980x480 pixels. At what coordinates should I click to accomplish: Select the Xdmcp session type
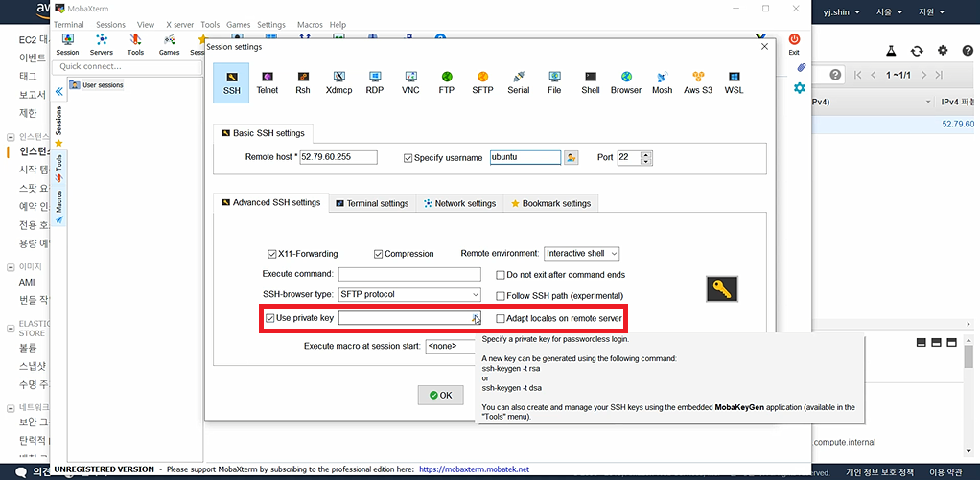click(338, 82)
